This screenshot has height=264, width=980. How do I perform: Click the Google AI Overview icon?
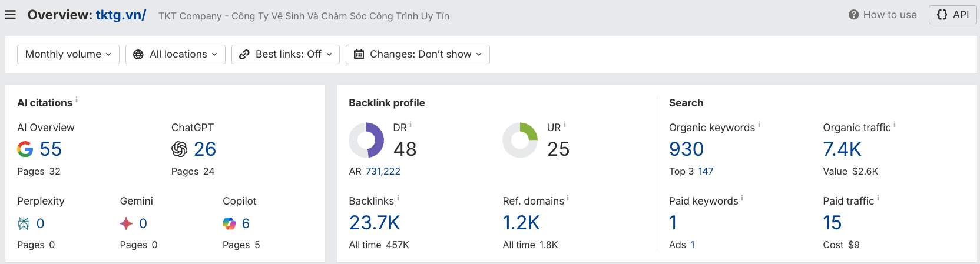(x=25, y=149)
